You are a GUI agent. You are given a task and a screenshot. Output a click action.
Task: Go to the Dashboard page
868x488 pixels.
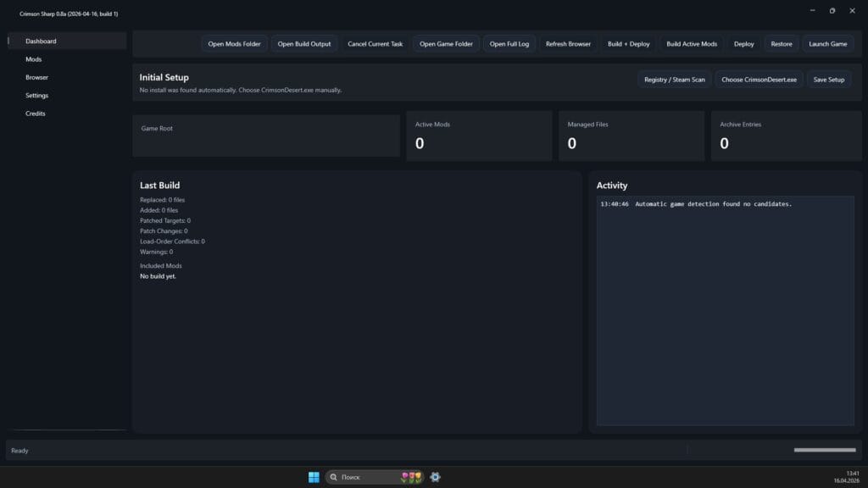67,41
